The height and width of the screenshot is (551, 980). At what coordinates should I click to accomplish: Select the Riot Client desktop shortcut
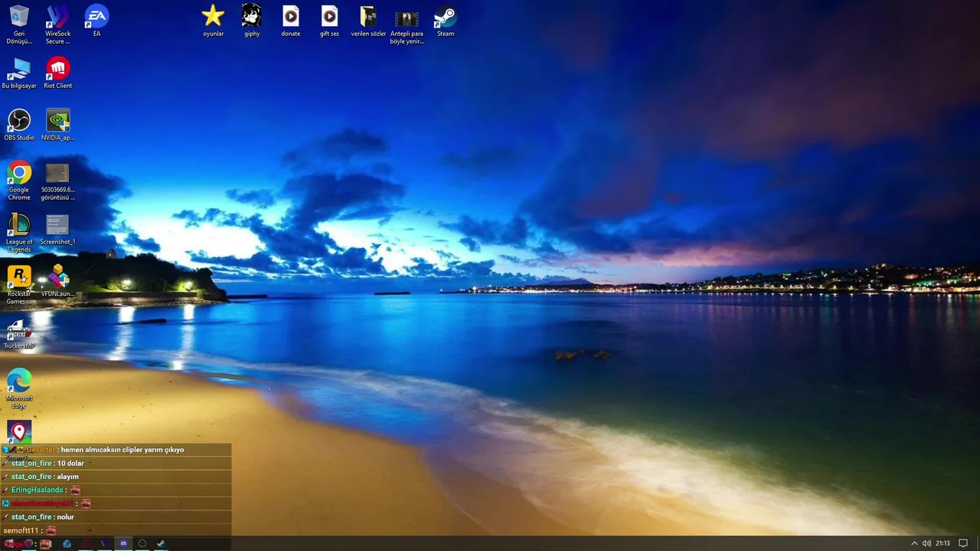tap(58, 73)
